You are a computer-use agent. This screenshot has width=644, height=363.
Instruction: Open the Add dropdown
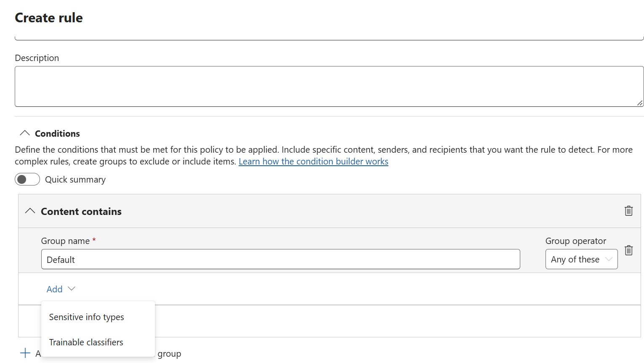click(61, 289)
